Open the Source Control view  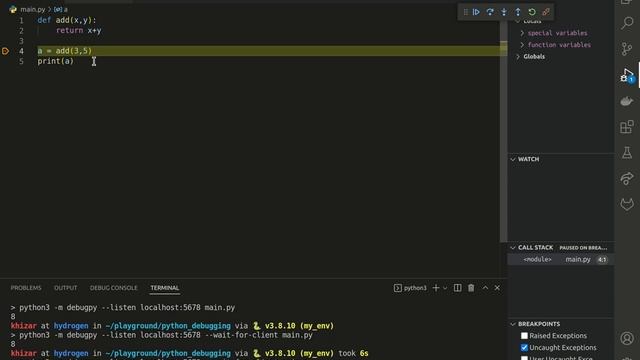(x=627, y=49)
